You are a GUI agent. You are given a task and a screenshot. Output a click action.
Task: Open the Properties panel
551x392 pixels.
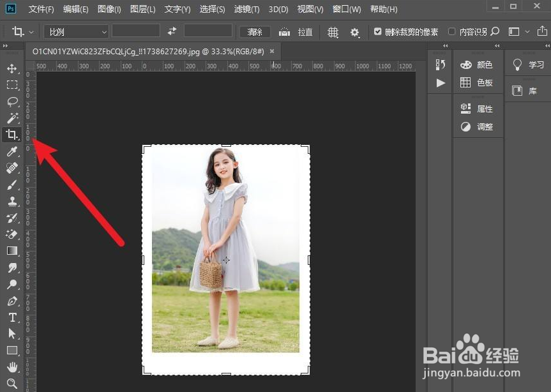click(x=476, y=109)
